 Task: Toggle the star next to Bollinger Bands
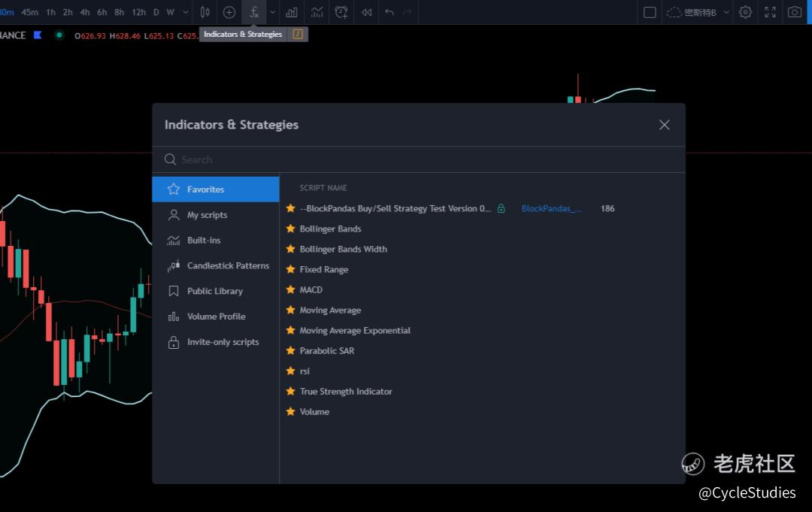coord(290,229)
